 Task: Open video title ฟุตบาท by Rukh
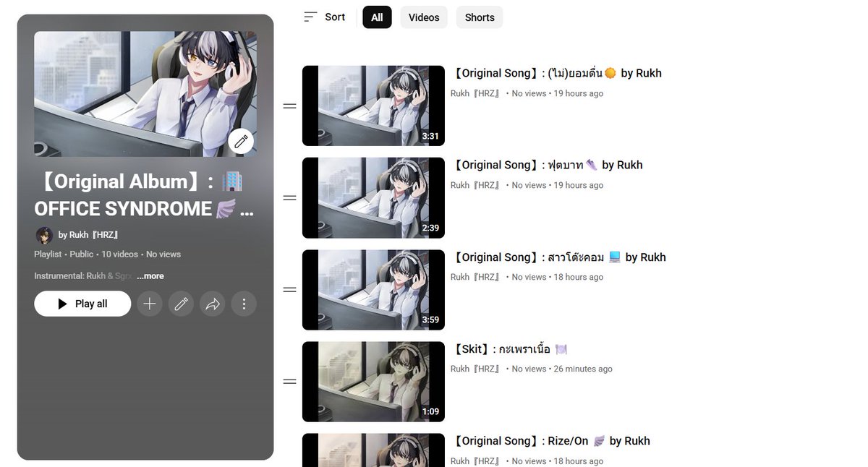click(x=547, y=165)
